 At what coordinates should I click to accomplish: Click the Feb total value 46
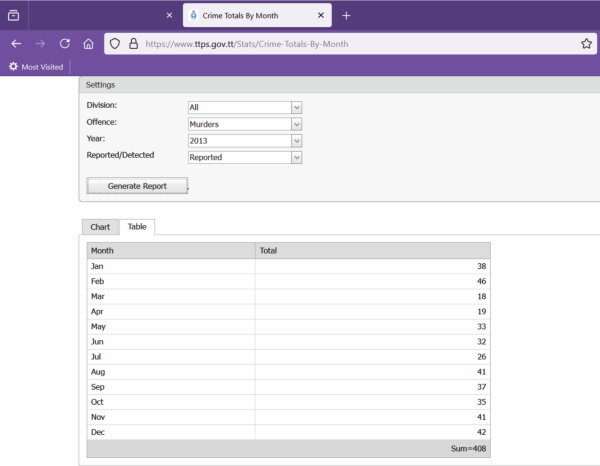point(481,281)
